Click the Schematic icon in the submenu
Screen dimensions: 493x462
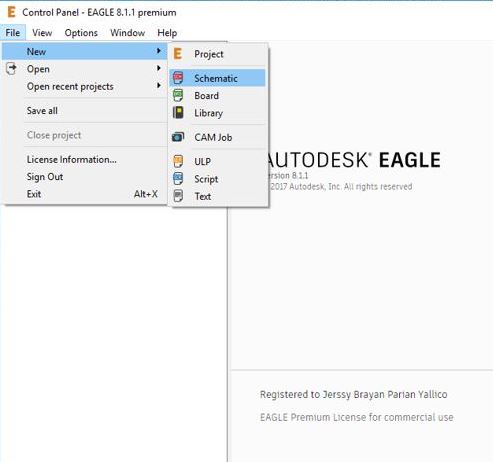[178, 78]
